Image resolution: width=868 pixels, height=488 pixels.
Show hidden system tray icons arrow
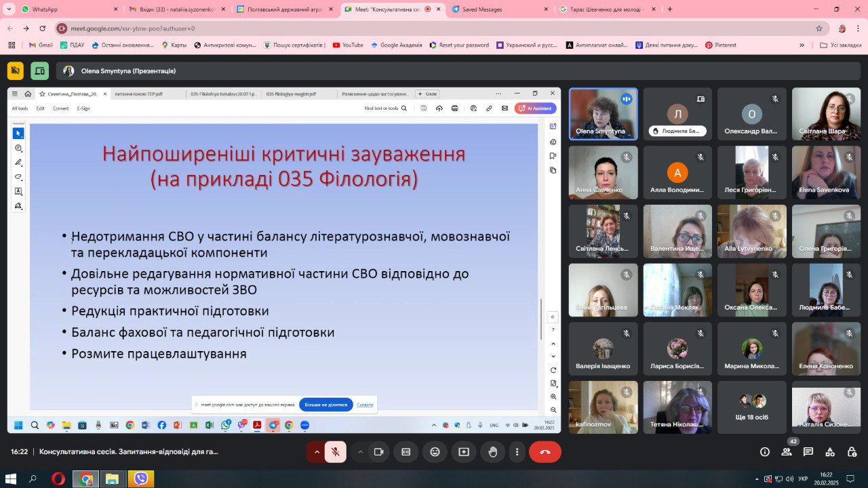[x=757, y=479]
